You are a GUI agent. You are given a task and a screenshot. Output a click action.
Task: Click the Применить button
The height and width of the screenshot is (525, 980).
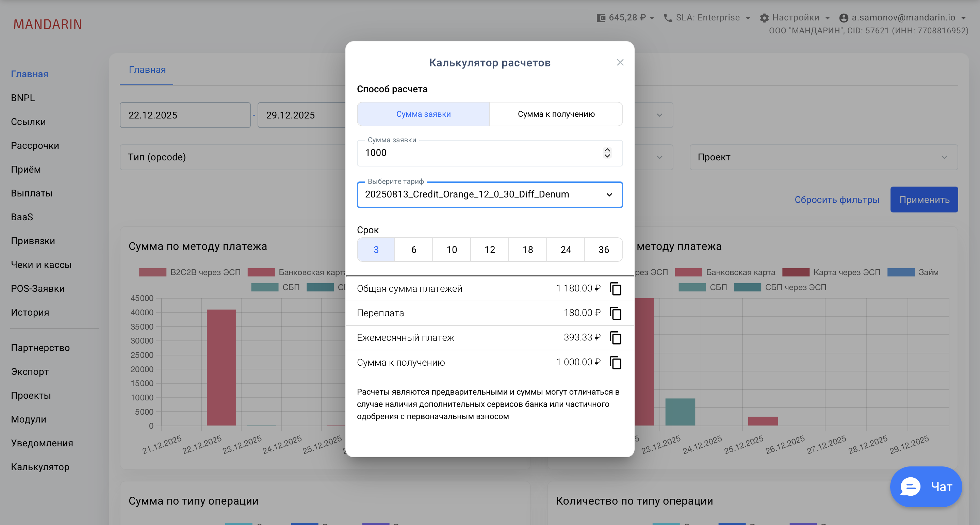click(925, 199)
